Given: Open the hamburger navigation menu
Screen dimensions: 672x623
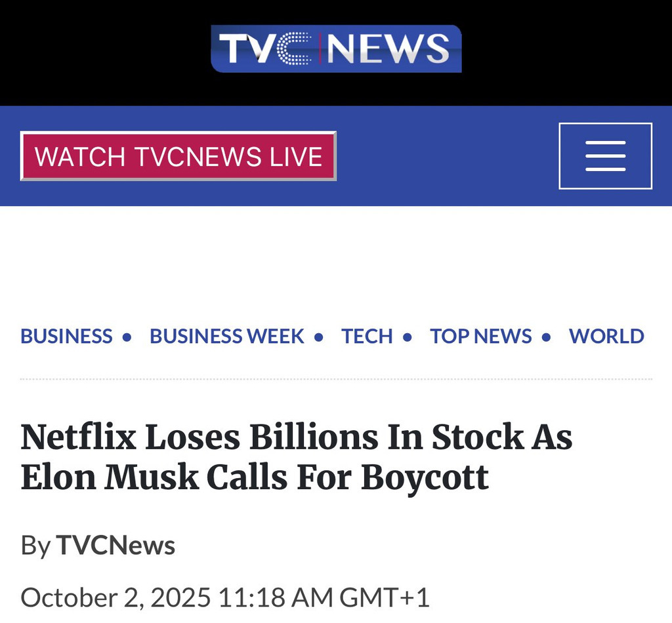Looking at the screenshot, I should click(x=605, y=156).
